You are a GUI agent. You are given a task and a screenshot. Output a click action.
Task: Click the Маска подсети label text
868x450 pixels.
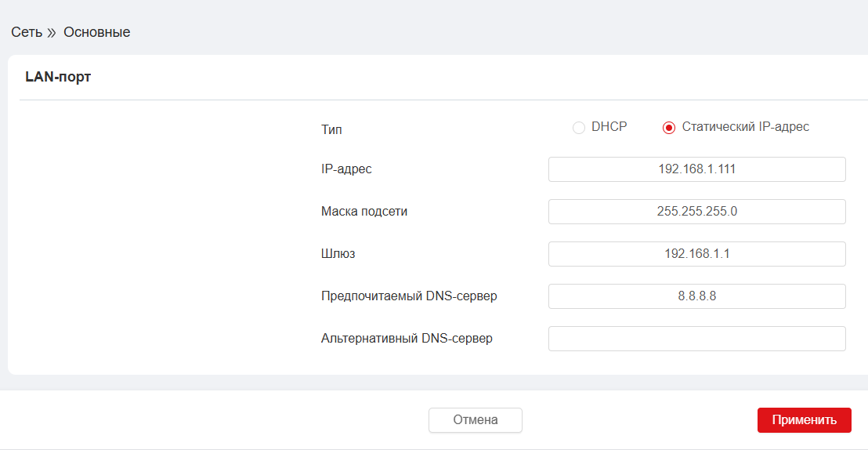tap(364, 212)
